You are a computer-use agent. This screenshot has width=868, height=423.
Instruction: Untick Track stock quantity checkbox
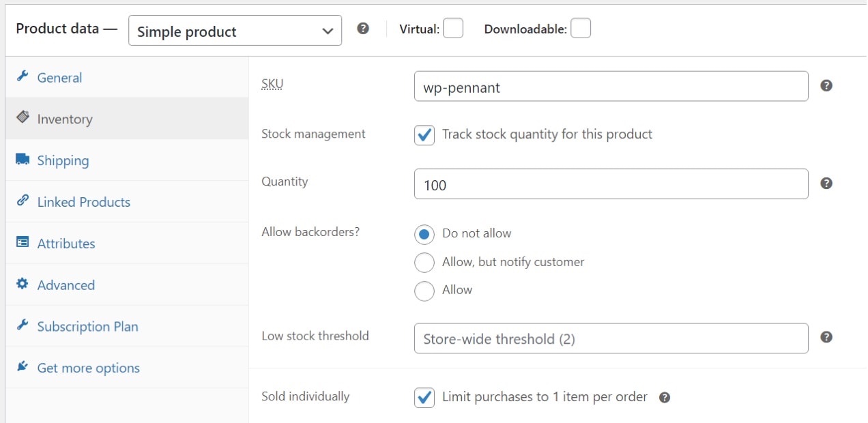[x=424, y=135]
